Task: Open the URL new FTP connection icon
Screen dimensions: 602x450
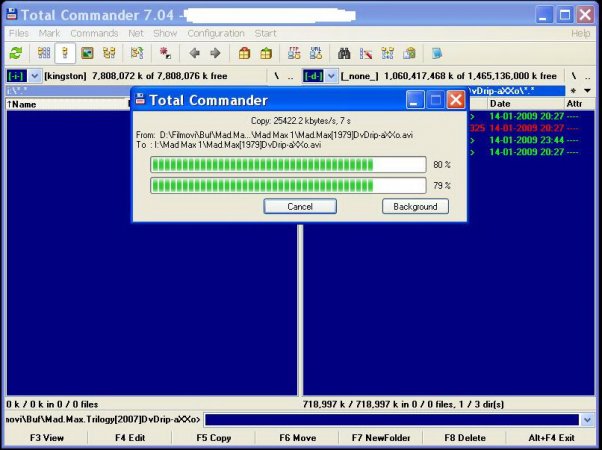Action: click(316, 53)
